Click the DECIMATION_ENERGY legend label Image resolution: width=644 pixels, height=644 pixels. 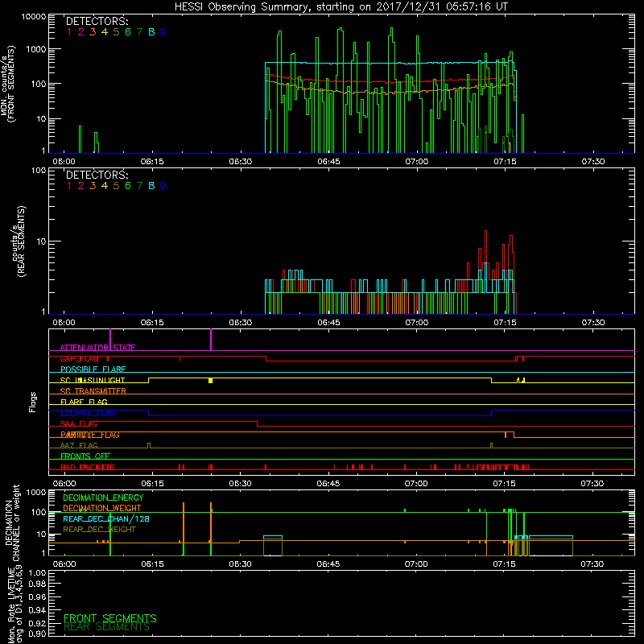[103, 497]
